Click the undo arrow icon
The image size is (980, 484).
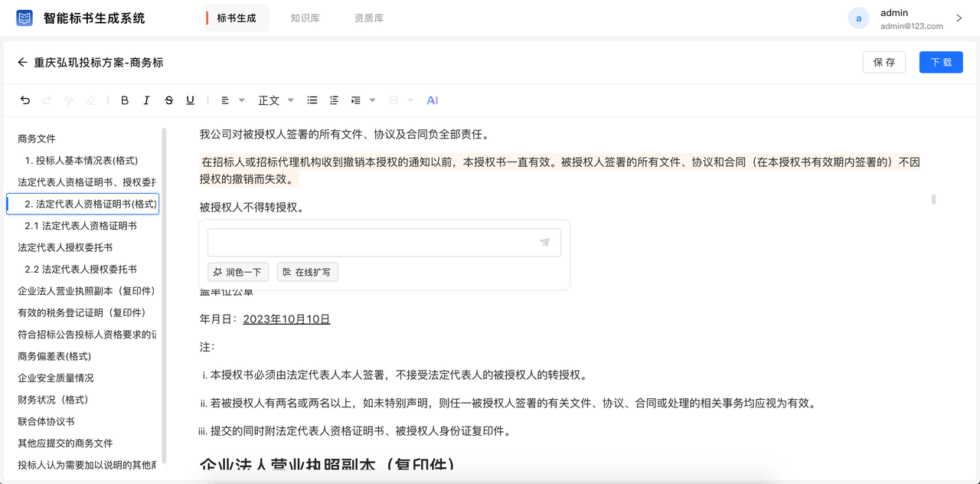[x=25, y=100]
